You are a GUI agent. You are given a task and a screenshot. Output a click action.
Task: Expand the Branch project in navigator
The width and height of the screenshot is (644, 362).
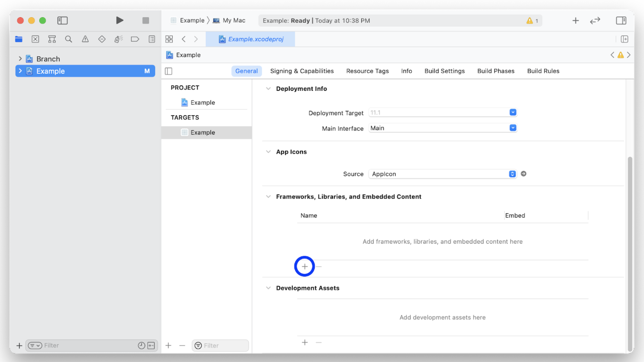tap(20, 59)
